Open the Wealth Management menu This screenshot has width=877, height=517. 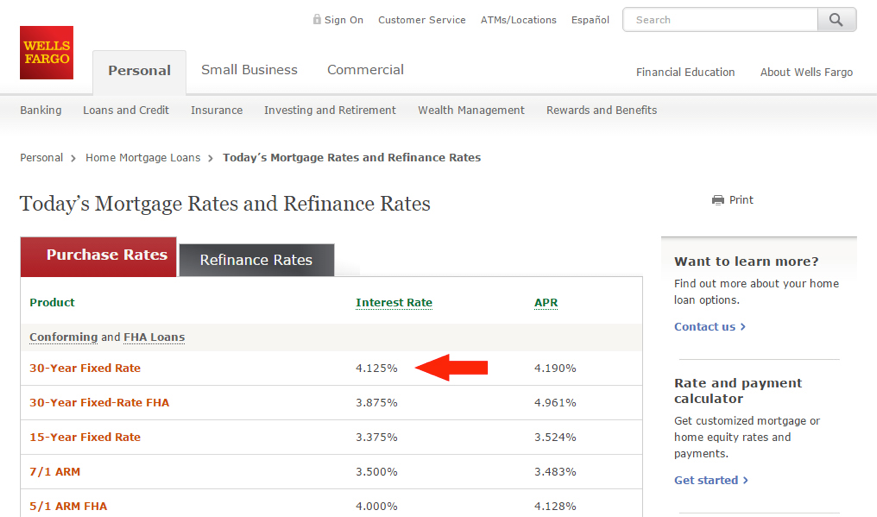coord(471,110)
